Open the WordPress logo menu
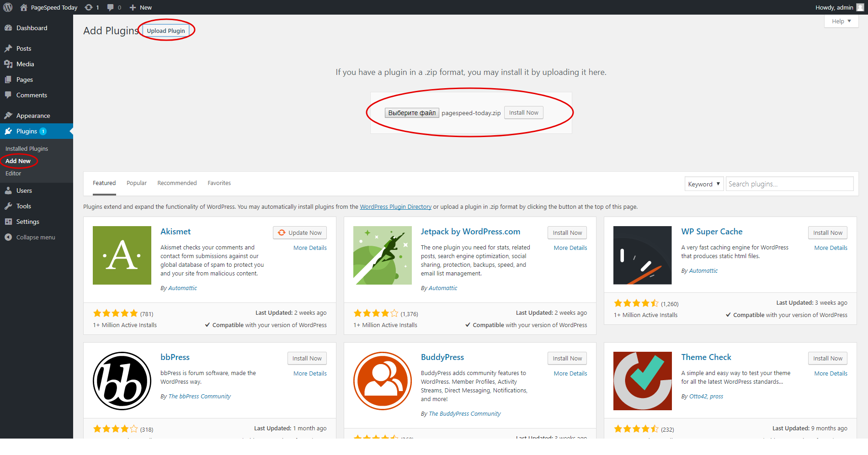 tap(8, 7)
